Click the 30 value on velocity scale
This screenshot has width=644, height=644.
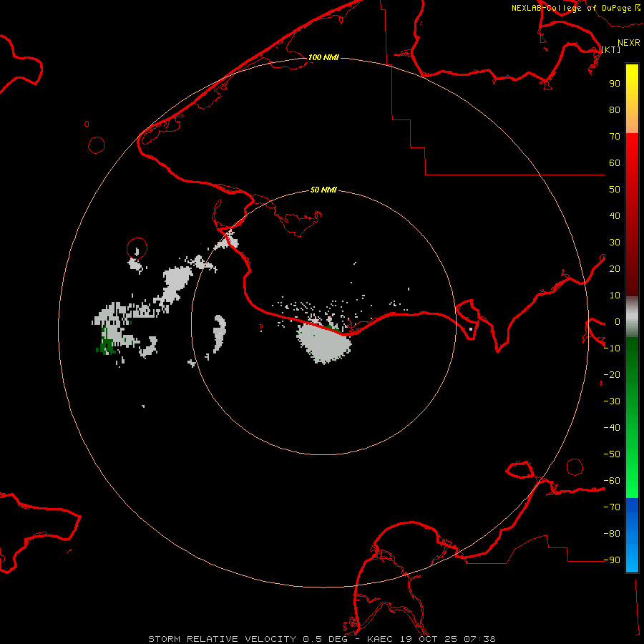coord(615,243)
